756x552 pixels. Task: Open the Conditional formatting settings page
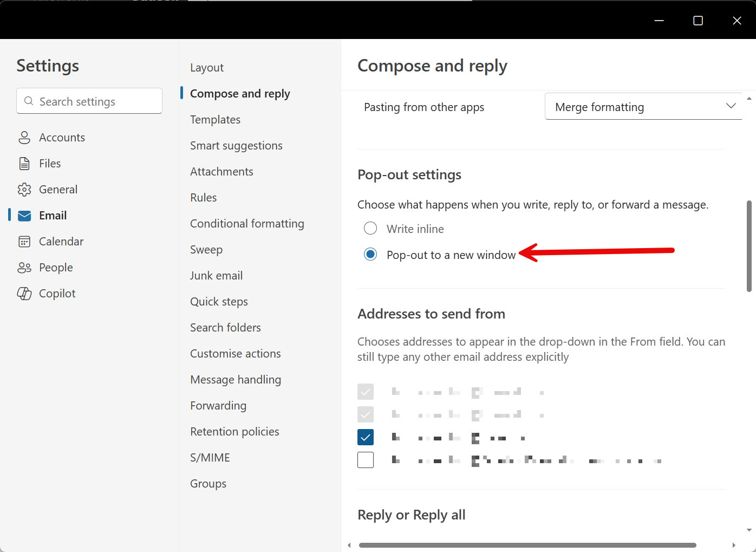[247, 224]
